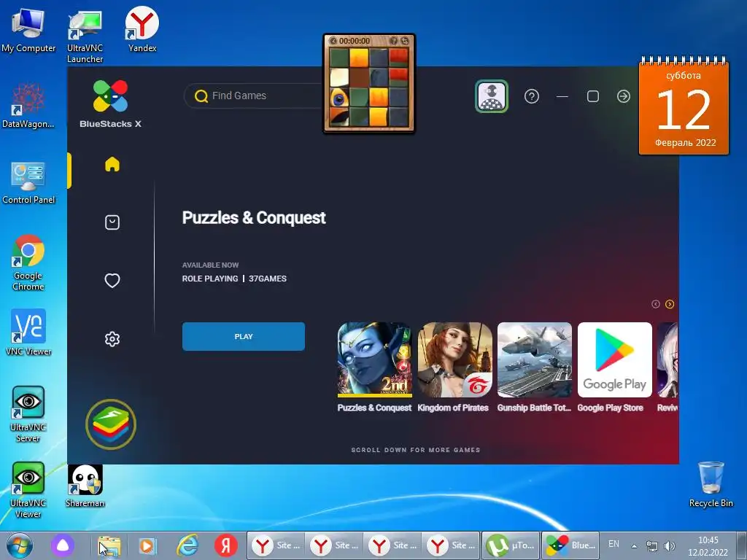Open Shareman desktop shortcut
The width and height of the screenshot is (747, 560).
click(x=85, y=486)
